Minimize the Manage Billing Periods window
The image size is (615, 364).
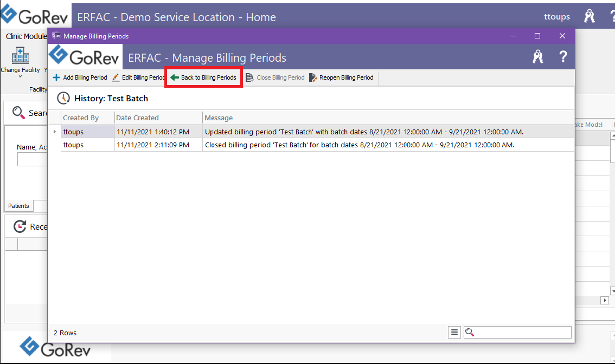tap(512, 36)
